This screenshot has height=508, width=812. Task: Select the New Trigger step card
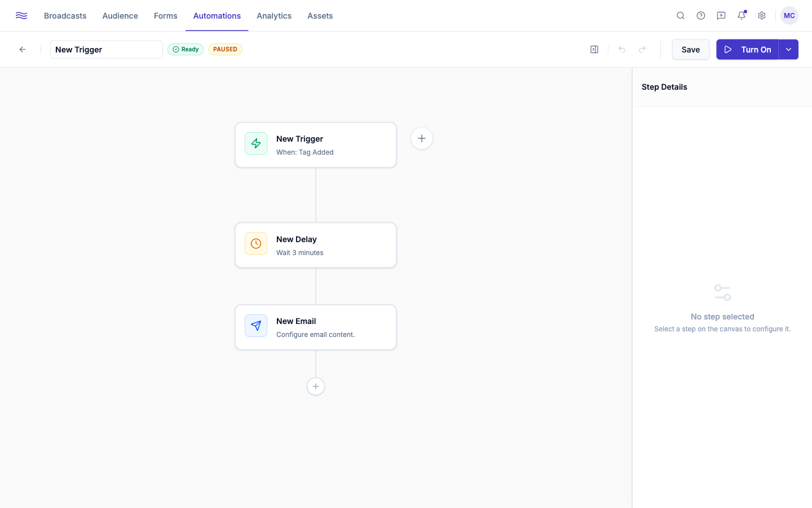coord(316,145)
